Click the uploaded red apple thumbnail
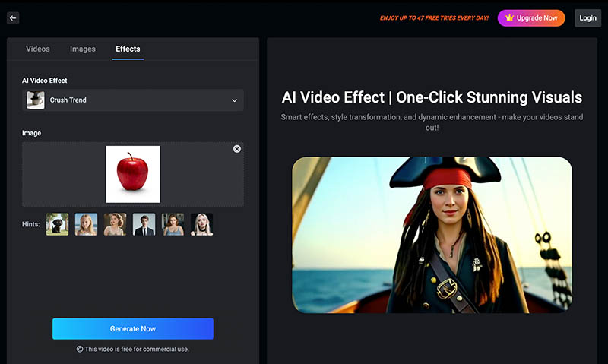The height and width of the screenshot is (364, 608). [x=133, y=174]
